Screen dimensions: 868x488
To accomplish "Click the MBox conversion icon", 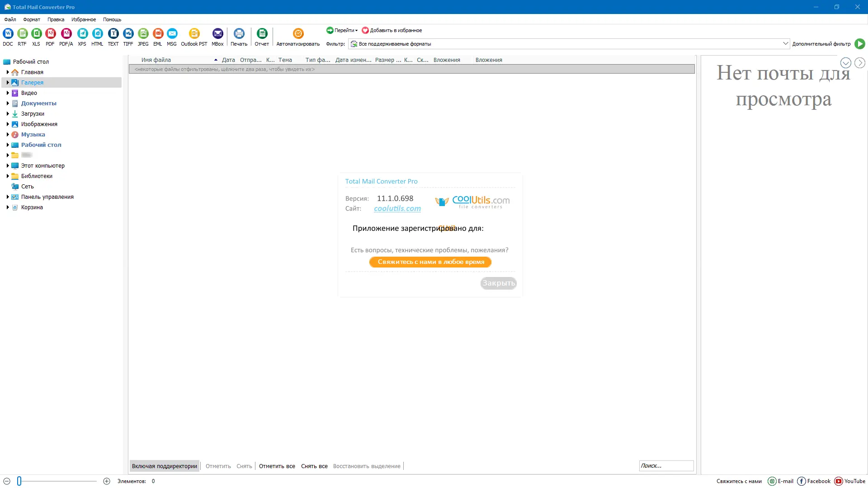I will click(217, 34).
